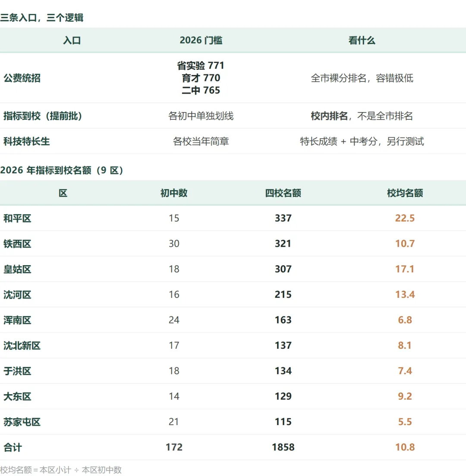The height and width of the screenshot is (476, 466).
Task: Click 大东区 quota value 129
Action: (x=283, y=397)
